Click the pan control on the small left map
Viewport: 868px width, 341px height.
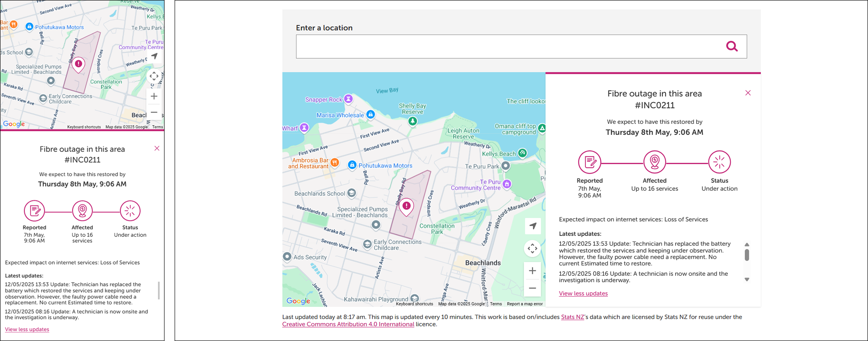pyautogui.click(x=154, y=76)
